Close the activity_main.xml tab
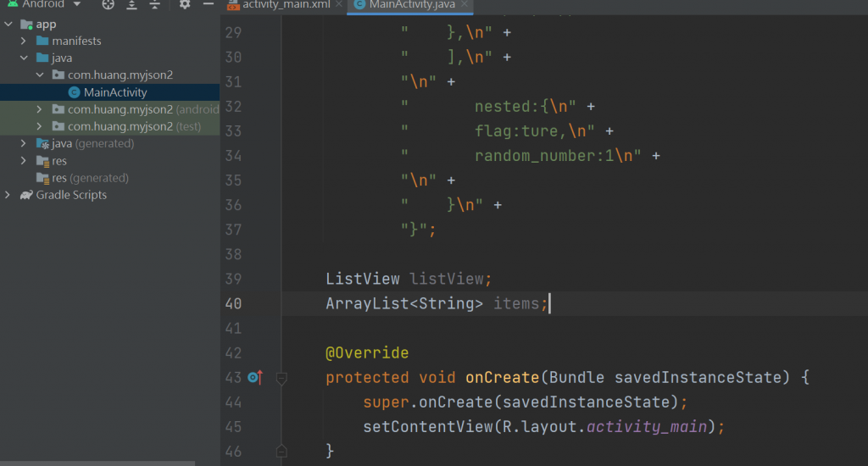868x466 pixels. (339, 4)
